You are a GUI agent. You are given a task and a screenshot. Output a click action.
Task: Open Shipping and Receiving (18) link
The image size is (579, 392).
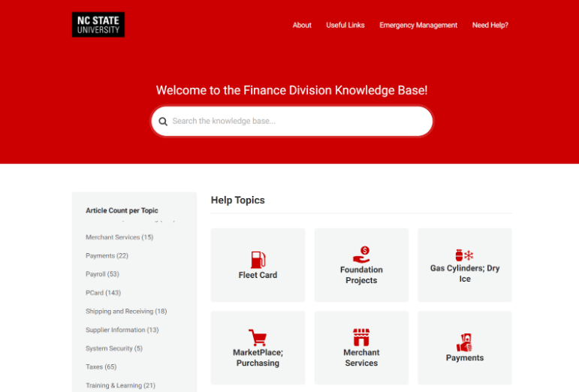126,311
